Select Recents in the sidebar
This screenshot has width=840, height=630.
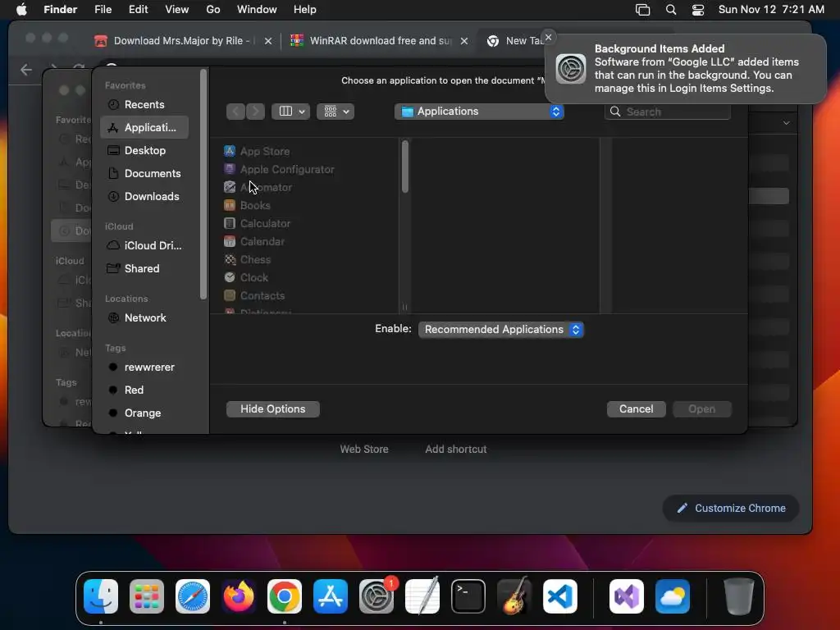point(144,104)
